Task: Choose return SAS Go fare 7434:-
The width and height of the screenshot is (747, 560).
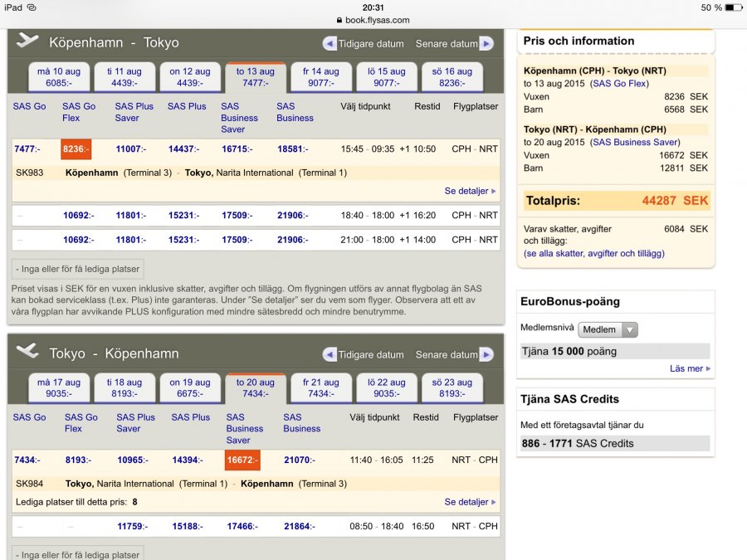Action: [27, 460]
